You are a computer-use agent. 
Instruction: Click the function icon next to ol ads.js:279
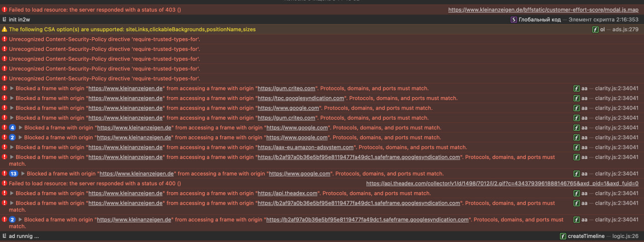pos(595,30)
